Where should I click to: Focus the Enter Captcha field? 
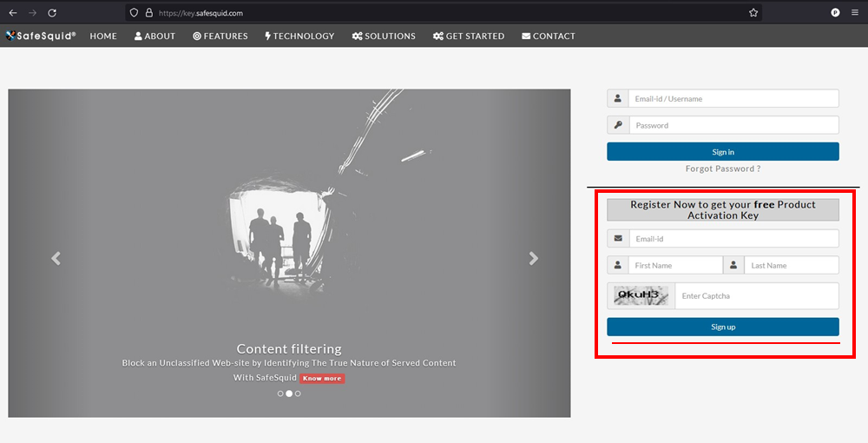click(x=757, y=295)
